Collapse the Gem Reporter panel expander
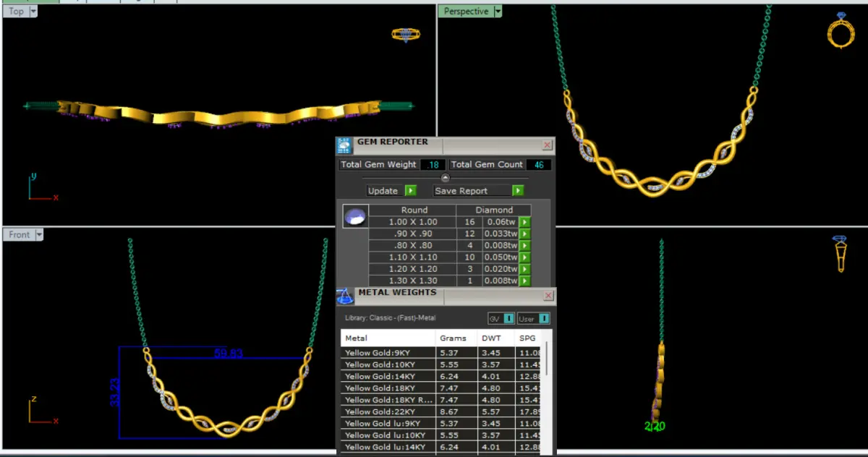This screenshot has height=457, width=868. 446,178
